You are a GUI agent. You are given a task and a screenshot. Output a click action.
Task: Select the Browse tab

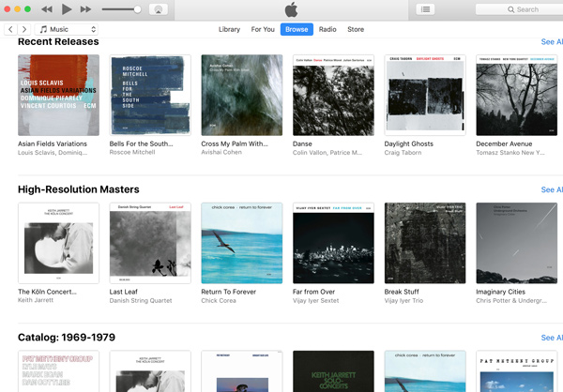(x=297, y=29)
